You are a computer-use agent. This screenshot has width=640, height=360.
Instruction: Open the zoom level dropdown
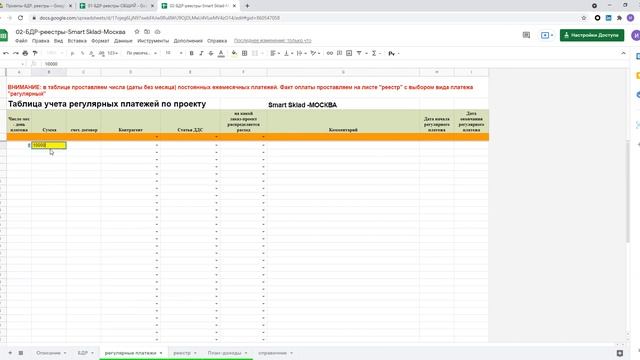coord(55,53)
